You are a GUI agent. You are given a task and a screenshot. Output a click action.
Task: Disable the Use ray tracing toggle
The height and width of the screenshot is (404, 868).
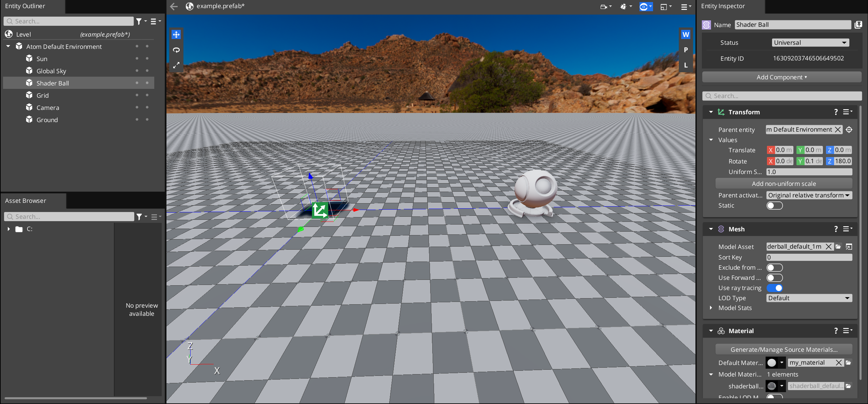click(774, 288)
